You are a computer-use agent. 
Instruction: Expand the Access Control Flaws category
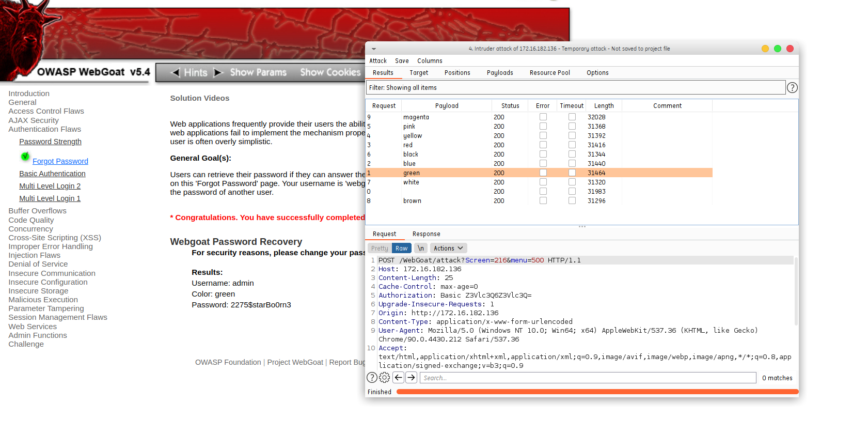(x=46, y=111)
